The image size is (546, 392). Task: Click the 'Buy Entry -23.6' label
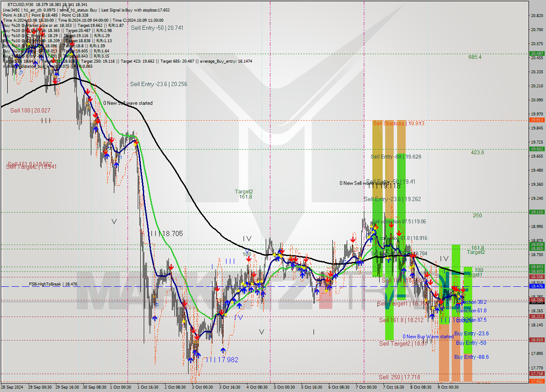[x=471, y=334]
